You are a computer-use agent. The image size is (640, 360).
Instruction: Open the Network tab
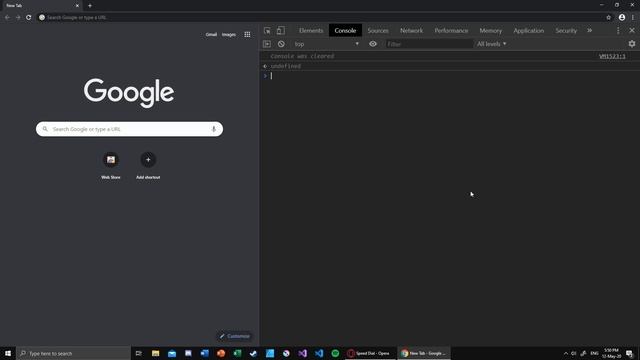pyautogui.click(x=411, y=31)
